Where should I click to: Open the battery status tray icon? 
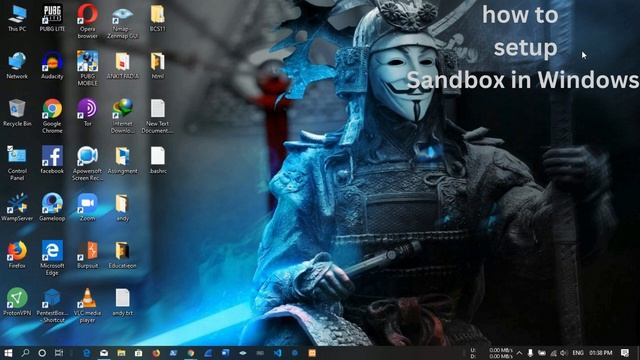point(542,353)
